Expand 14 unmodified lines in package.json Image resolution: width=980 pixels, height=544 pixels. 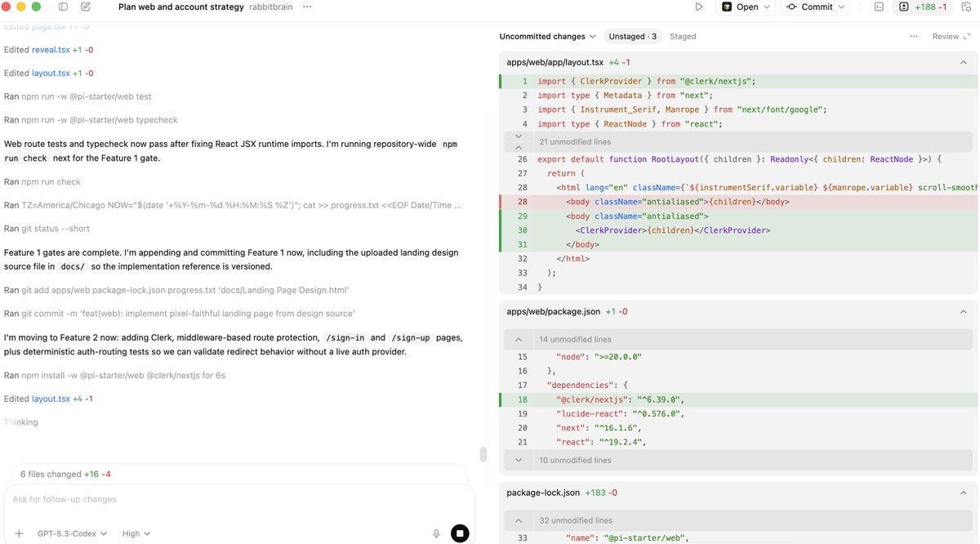pyautogui.click(x=738, y=339)
